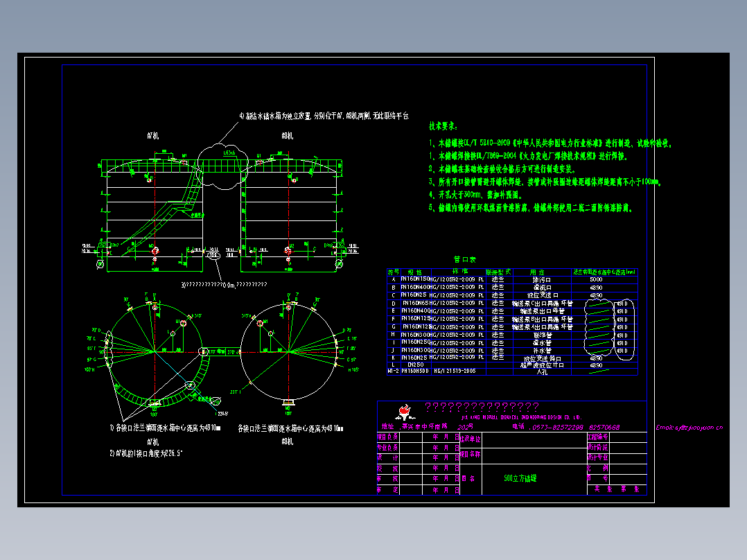The width and height of the screenshot is (747, 560).
Task: Select the English company name line in title block
Action: pyautogui.click(x=521, y=417)
